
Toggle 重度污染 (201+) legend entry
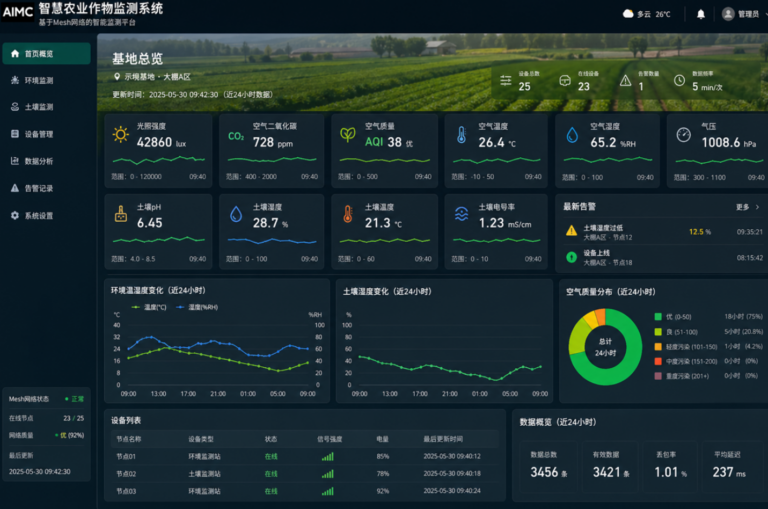682,376
